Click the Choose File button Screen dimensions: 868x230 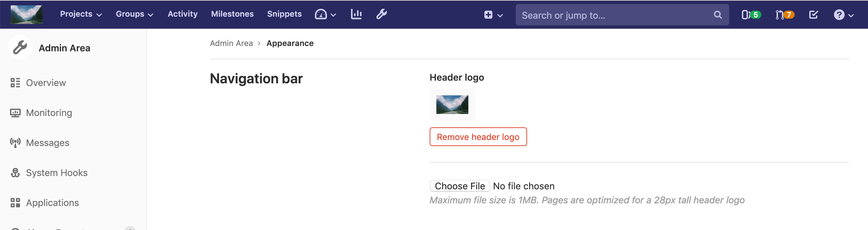(x=459, y=186)
